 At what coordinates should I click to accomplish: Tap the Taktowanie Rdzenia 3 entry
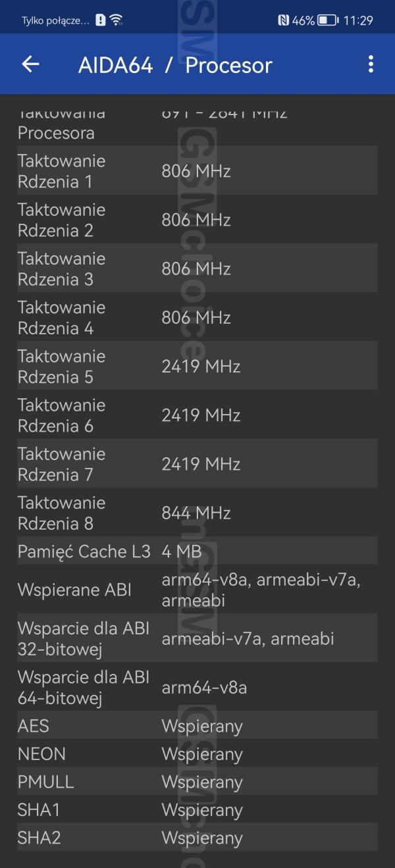pyautogui.click(x=197, y=268)
